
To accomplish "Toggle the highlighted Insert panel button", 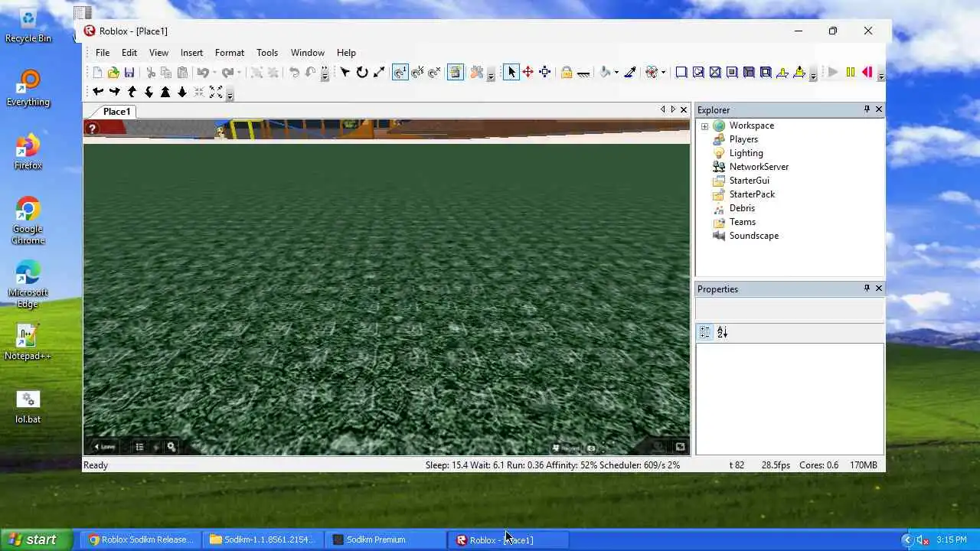I will click(x=456, y=73).
